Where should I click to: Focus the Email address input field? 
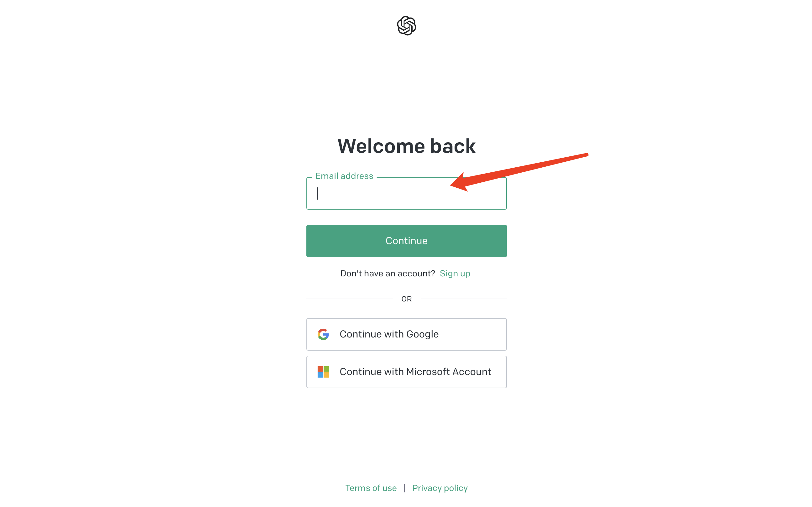406,193
